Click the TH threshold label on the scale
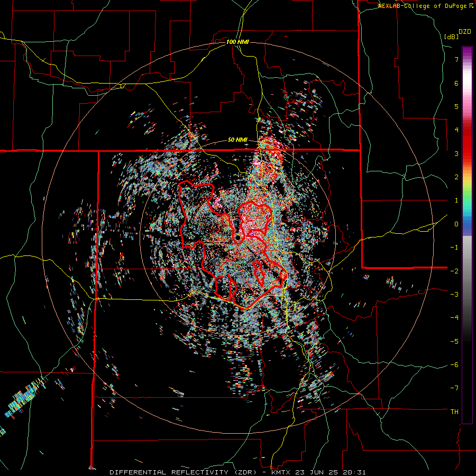This screenshot has height=476, width=476. [454, 412]
